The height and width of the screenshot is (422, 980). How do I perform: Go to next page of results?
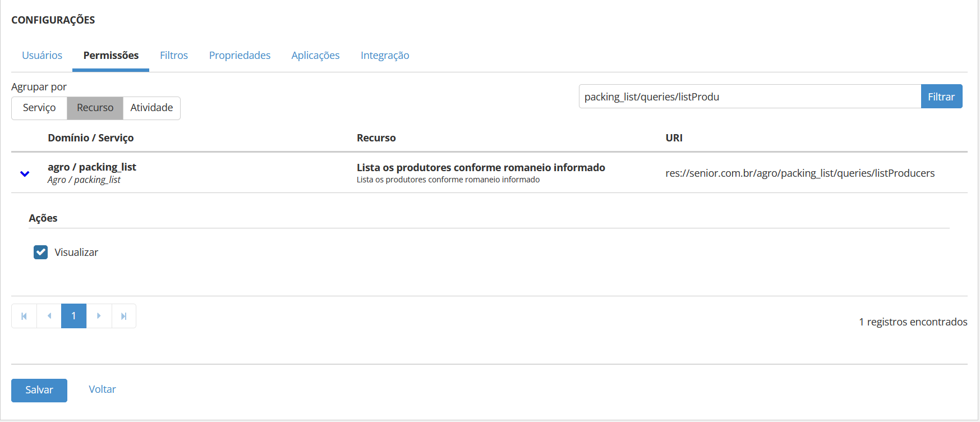(x=99, y=316)
